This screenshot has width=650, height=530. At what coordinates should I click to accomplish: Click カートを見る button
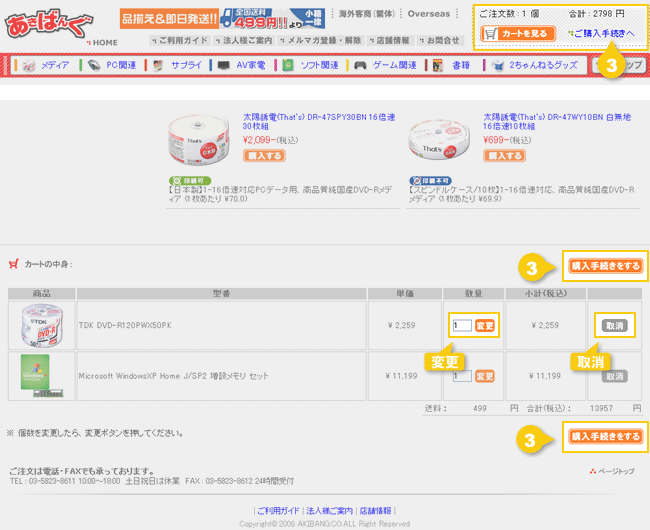518,34
